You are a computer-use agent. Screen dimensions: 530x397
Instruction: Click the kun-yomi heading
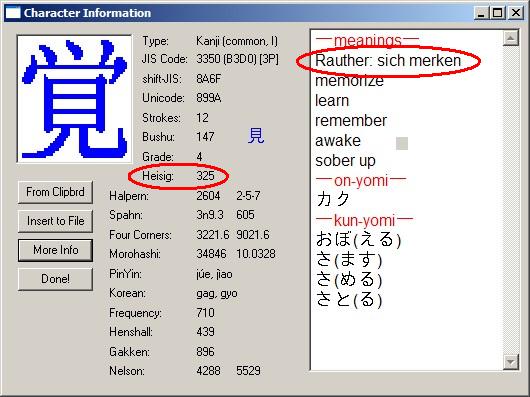(x=364, y=221)
